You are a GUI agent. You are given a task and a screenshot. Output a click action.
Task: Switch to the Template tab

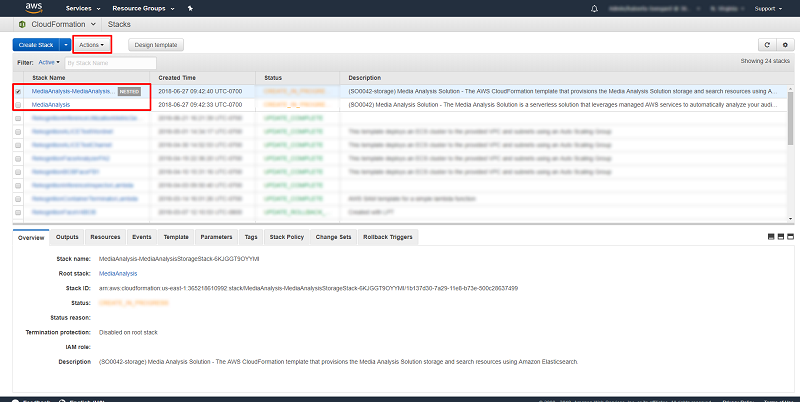point(176,237)
